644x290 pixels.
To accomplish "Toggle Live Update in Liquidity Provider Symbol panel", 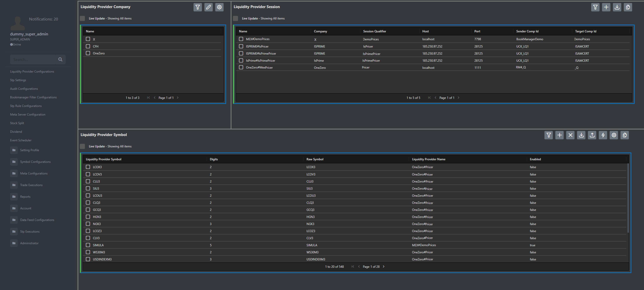I will 83,146.
